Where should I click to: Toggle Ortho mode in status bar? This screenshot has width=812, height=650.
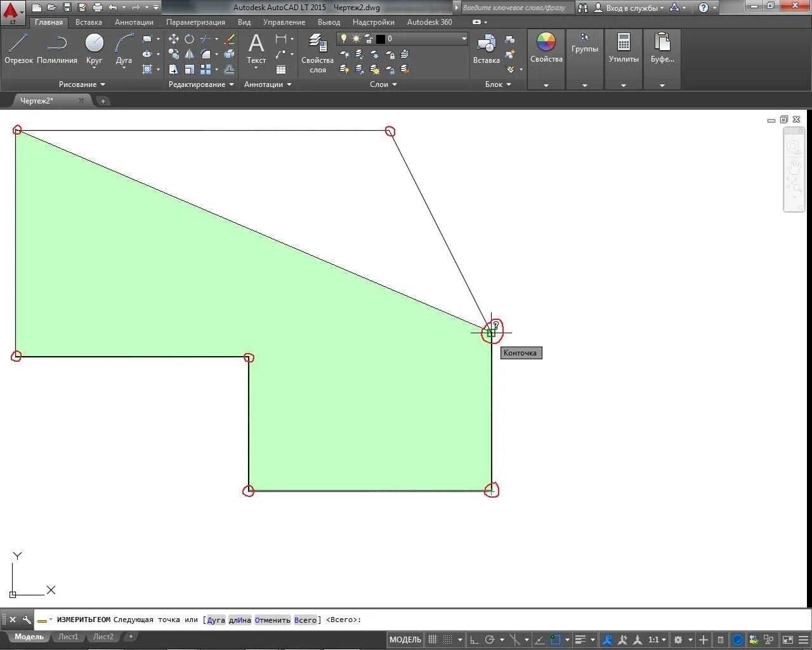(474, 640)
